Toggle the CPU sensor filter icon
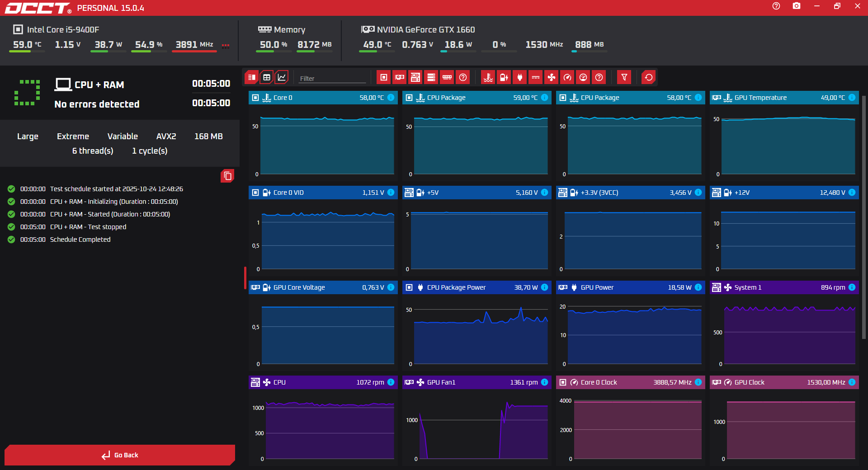Screen dimensions: 868x470 click(383, 77)
